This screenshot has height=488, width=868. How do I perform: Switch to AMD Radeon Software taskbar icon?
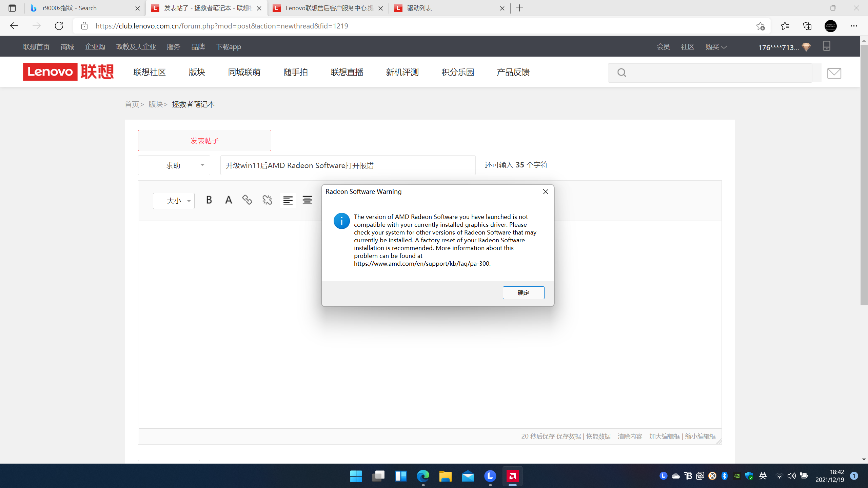click(x=513, y=476)
